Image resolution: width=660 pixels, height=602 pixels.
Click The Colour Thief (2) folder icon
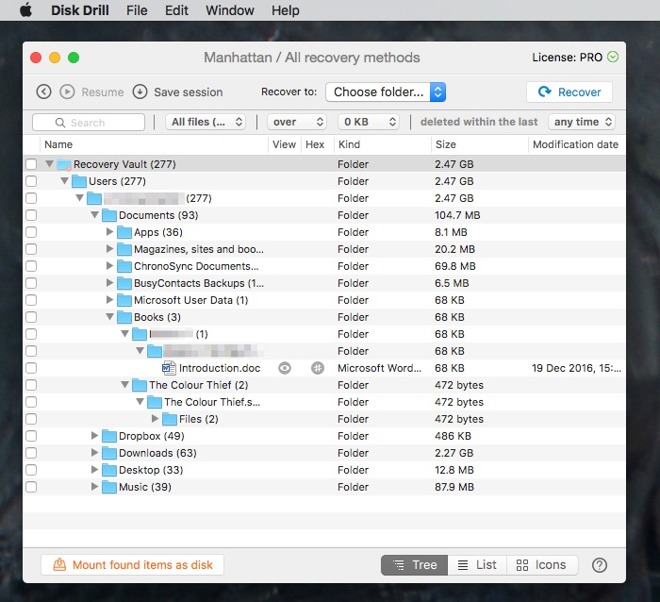coord(140,385)
